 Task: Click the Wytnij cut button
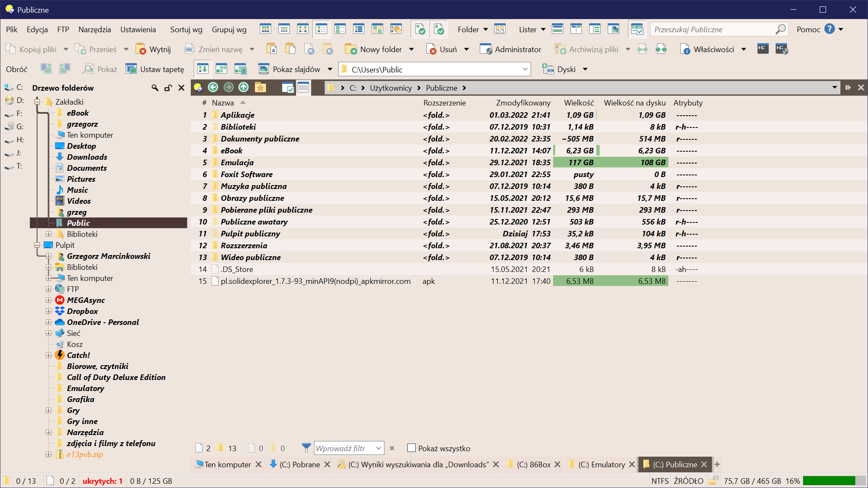coord(153,49)
